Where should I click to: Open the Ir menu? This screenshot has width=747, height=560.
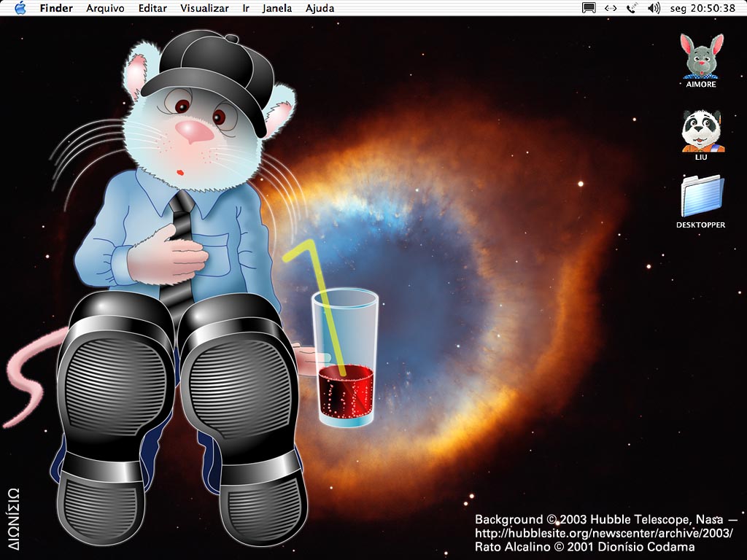[x=246, y=8]
